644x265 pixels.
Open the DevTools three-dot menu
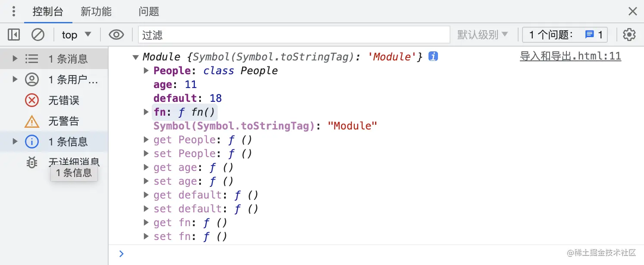(14, 11)
